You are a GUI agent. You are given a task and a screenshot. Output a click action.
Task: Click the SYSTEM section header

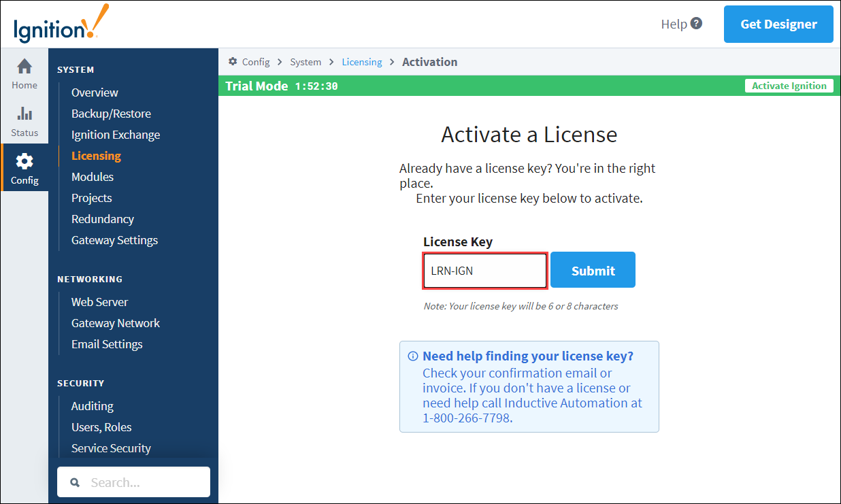[x=76, y=69]
